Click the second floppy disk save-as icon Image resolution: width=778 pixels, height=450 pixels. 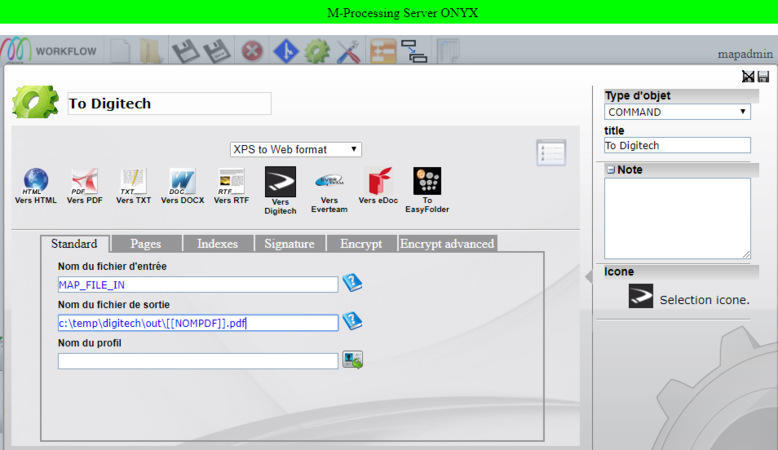pyautogui.click(x=217, y=51)
